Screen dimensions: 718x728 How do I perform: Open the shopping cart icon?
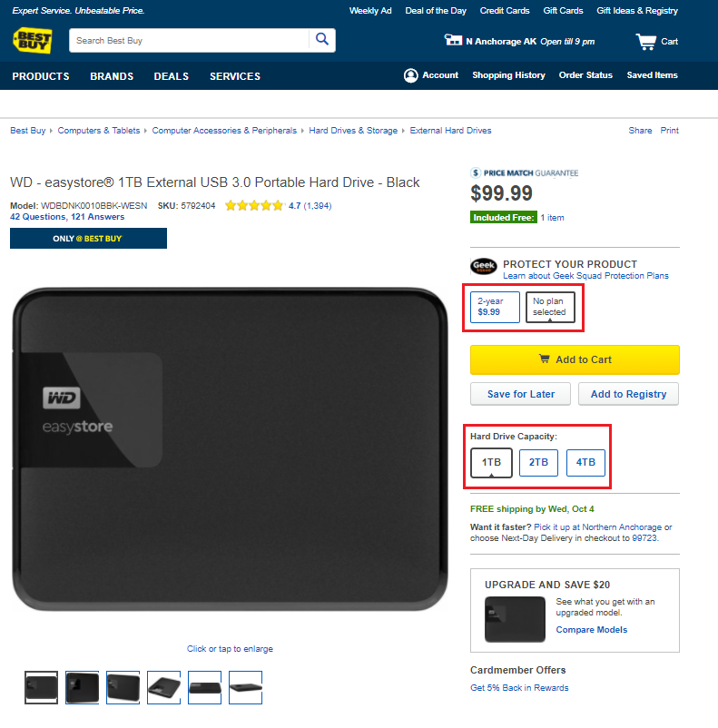click(x=645, y=42)
